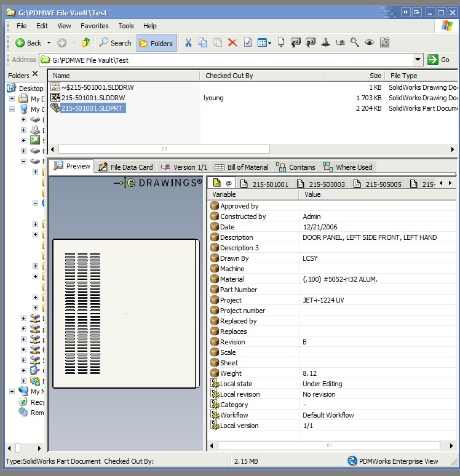Expand My Network Places tree node

pyautogui.click(x=12, y=391)
